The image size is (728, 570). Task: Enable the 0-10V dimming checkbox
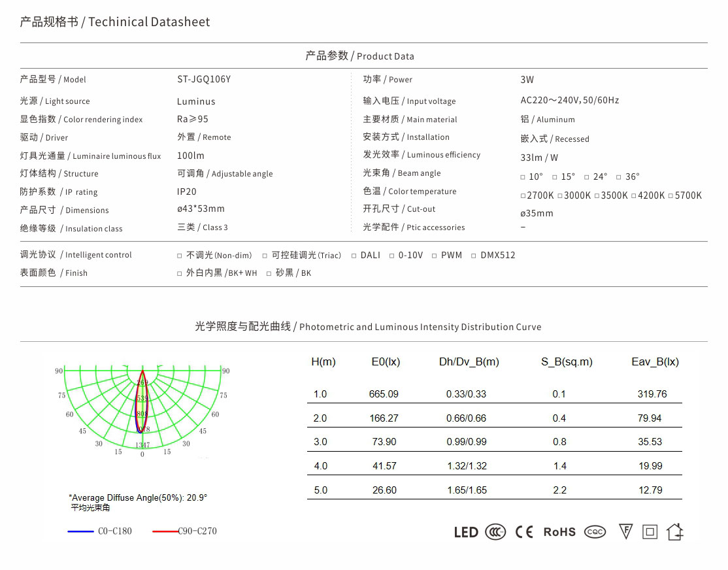pyautogui.click(x=392, y=256)
